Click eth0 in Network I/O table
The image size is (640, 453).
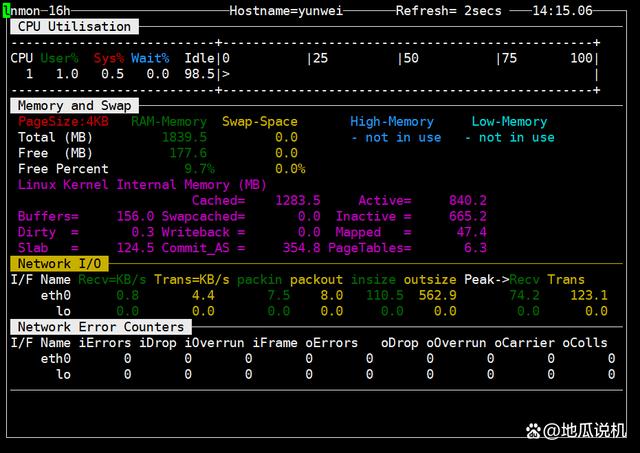pyautogui.click(x=56, y=295)
